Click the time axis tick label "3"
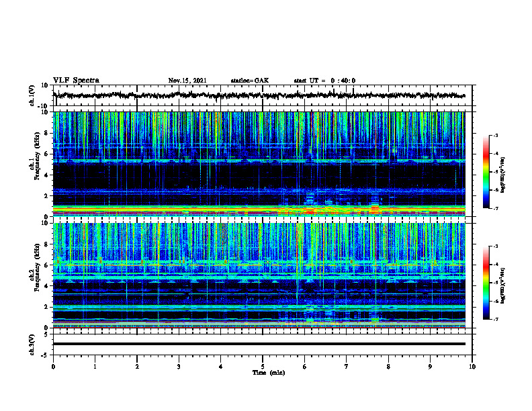The image size is (532, 411). point(179,367)
